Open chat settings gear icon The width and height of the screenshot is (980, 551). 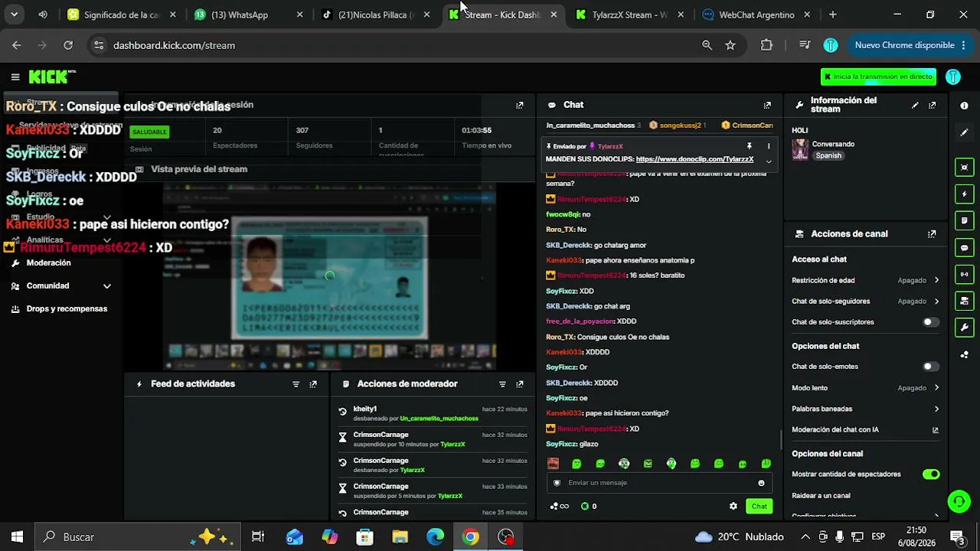click(733, 506)
